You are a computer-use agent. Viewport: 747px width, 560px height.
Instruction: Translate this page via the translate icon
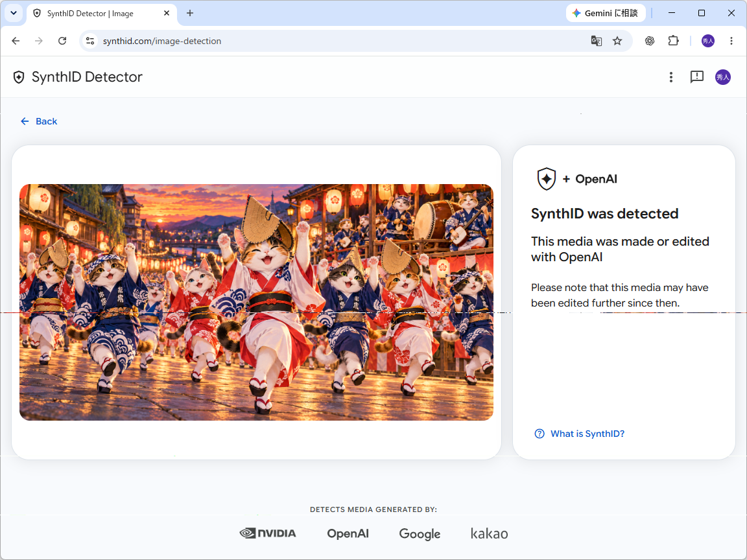coord(596,41)
